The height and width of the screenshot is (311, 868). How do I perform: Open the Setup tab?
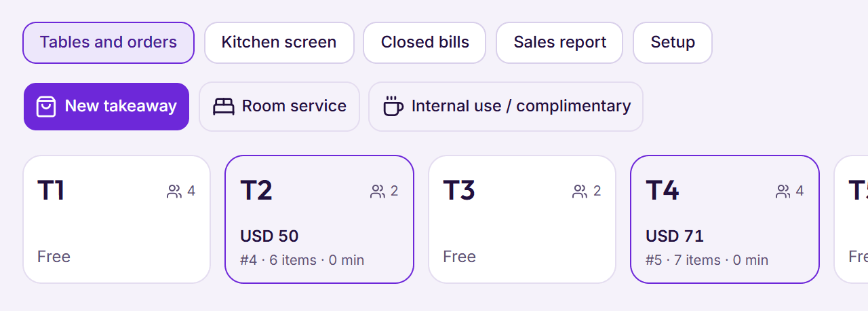[673, 43]
